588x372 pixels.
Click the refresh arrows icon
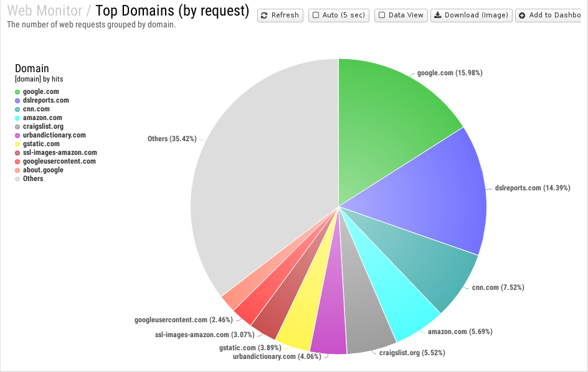pos(264,16)
